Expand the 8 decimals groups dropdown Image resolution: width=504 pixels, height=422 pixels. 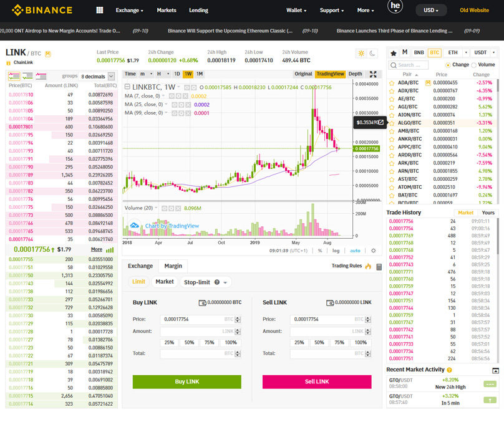coord(111,77)
